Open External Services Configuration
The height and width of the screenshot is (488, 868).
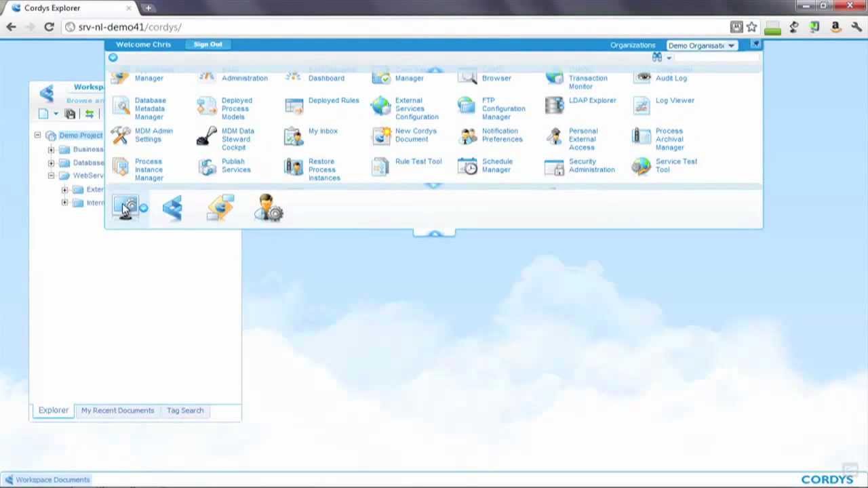point(381,106)
